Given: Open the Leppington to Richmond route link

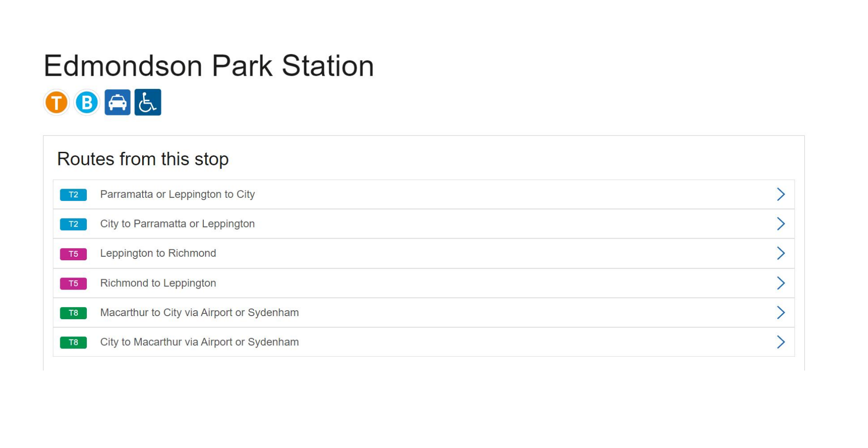Looking at the screenshot, I should click(x=158, y=253).
